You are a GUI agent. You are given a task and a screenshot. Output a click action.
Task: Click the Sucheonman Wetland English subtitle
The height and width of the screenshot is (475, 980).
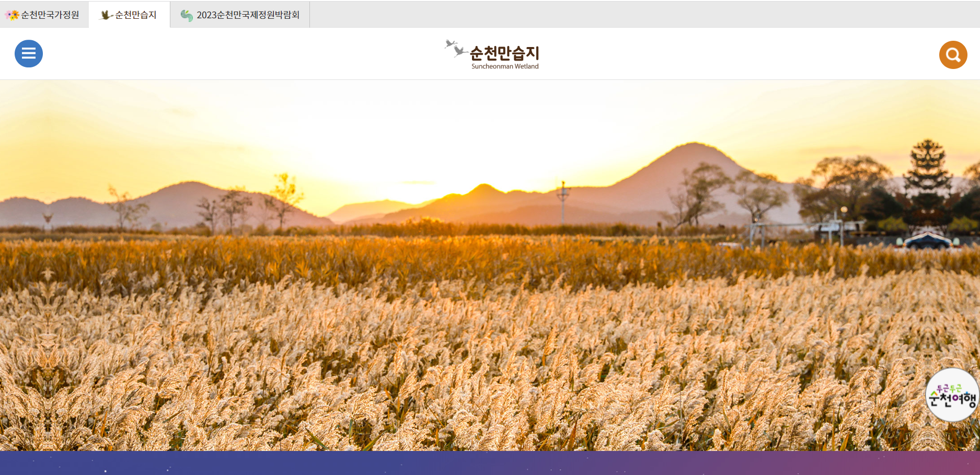(x=503, y=65)
